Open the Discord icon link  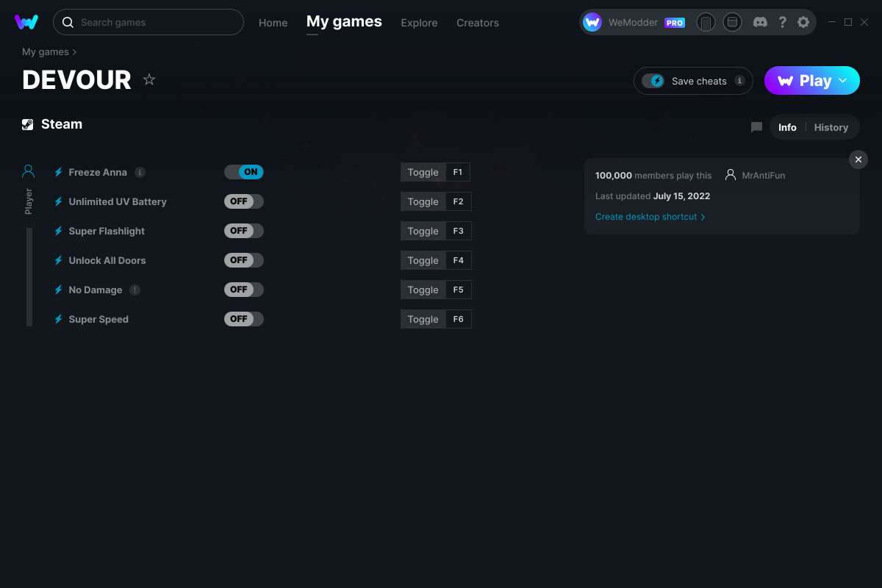pos(761,22)
